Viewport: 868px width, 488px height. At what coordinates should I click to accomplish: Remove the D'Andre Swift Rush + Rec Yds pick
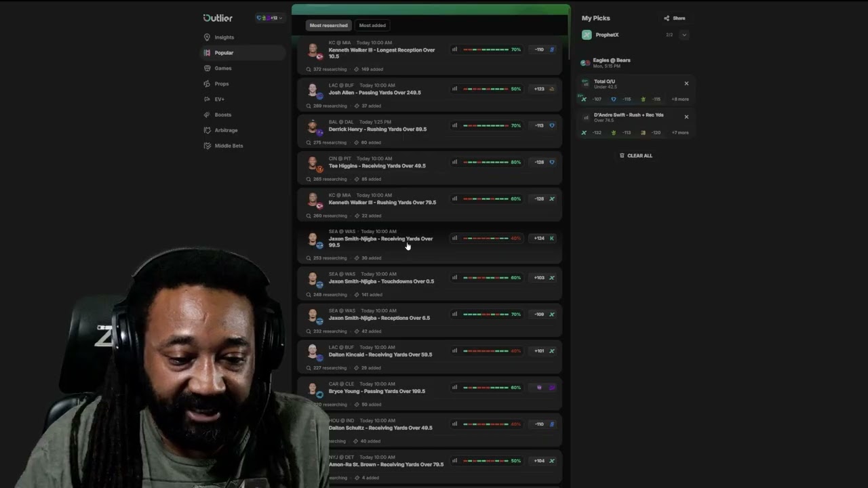(x=686, y=117)
